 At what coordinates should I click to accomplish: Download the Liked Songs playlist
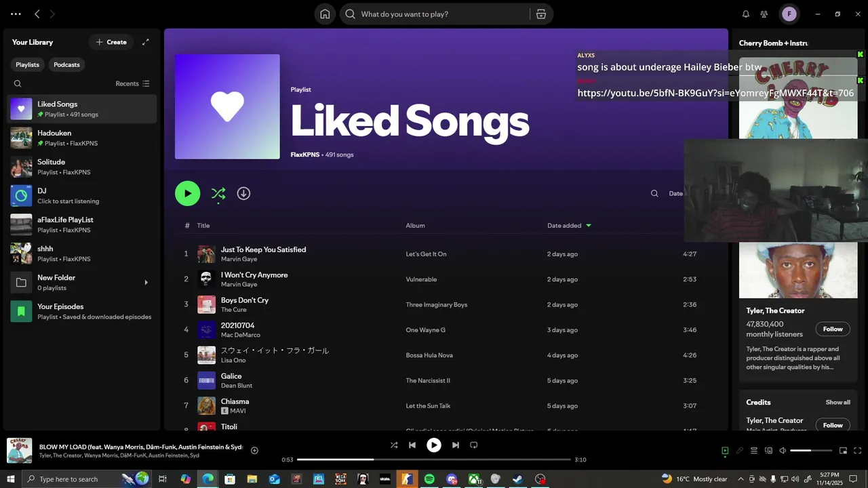click(243, 193)
